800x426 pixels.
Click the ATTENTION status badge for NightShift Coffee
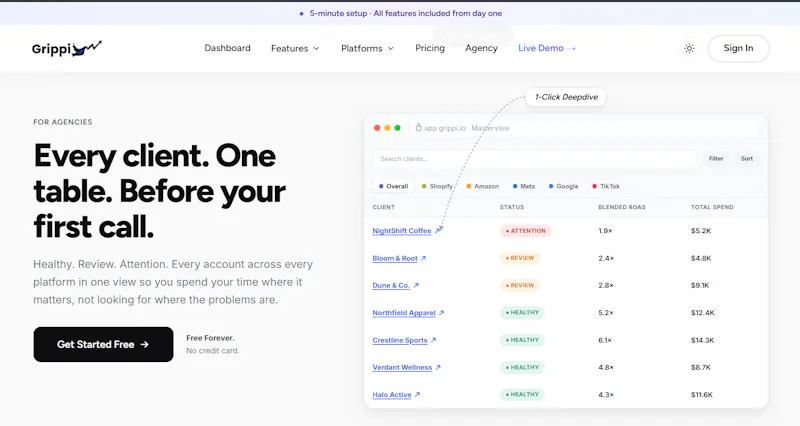[526, 231]
